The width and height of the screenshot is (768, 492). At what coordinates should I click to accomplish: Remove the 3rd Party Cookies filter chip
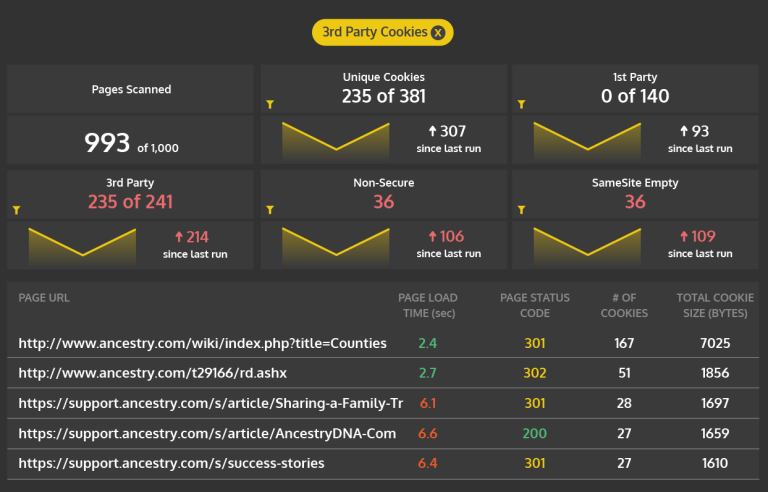coord(438,33)
